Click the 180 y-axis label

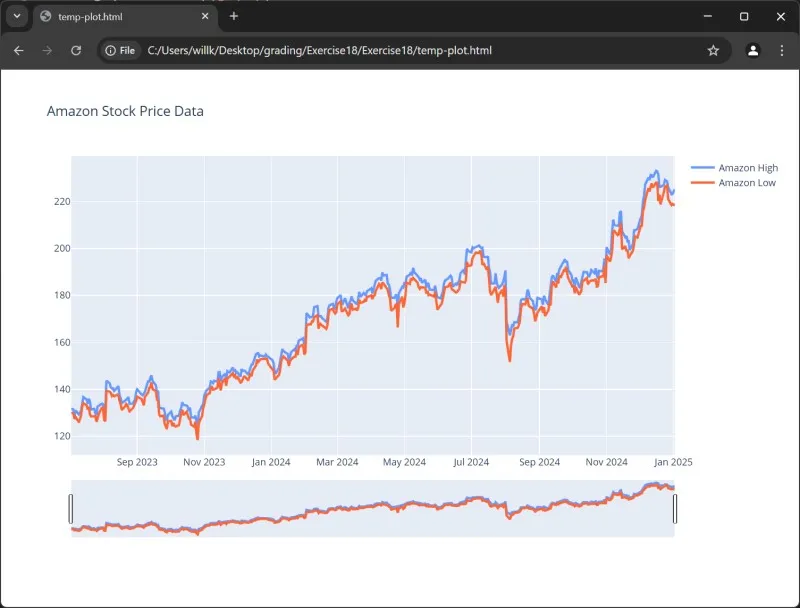[x=62, y=295]
